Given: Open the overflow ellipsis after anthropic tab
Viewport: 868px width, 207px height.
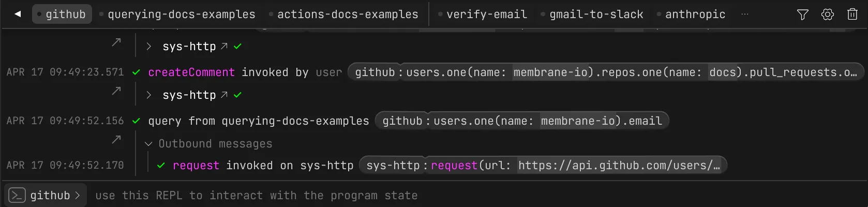Looking at the screenshot, I should pos(745,14).
